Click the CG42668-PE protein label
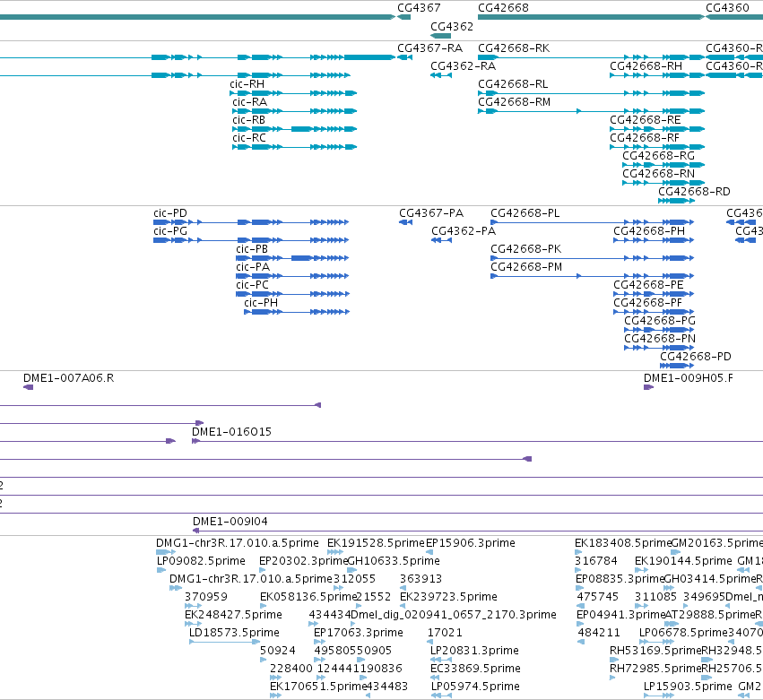The height and width of the screenshot is (700, 763). tap(648, 285)
